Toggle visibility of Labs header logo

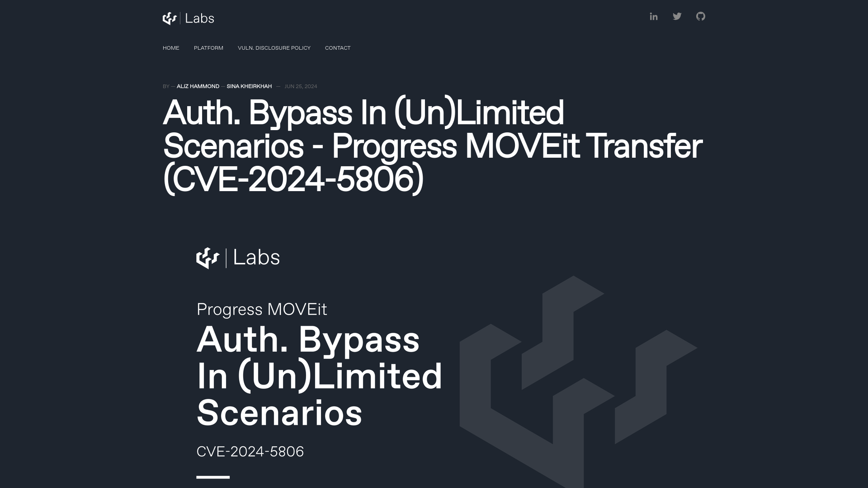click(x=188, y=19)
